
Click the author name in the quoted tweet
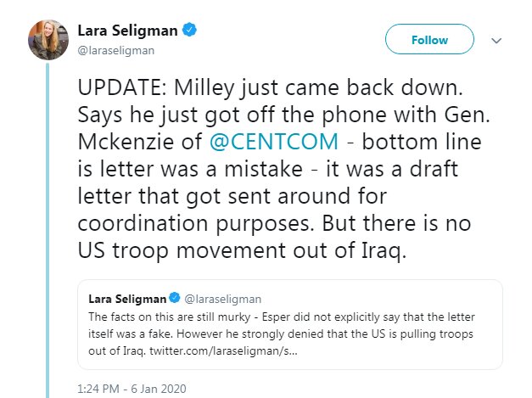click(126, 298)
